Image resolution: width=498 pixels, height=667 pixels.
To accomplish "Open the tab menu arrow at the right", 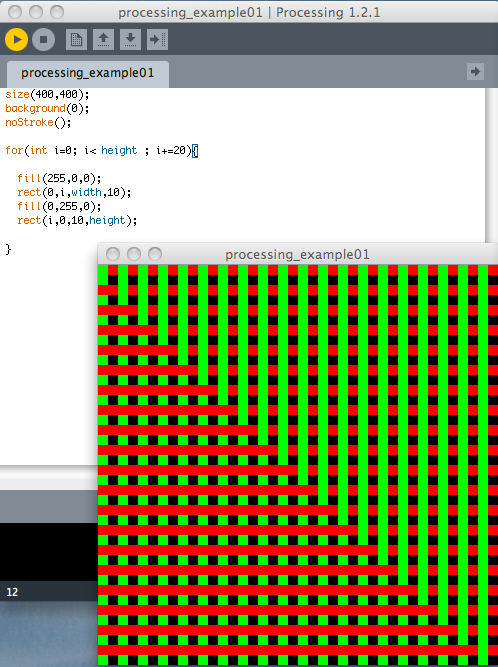I will [x=475, y=71].
